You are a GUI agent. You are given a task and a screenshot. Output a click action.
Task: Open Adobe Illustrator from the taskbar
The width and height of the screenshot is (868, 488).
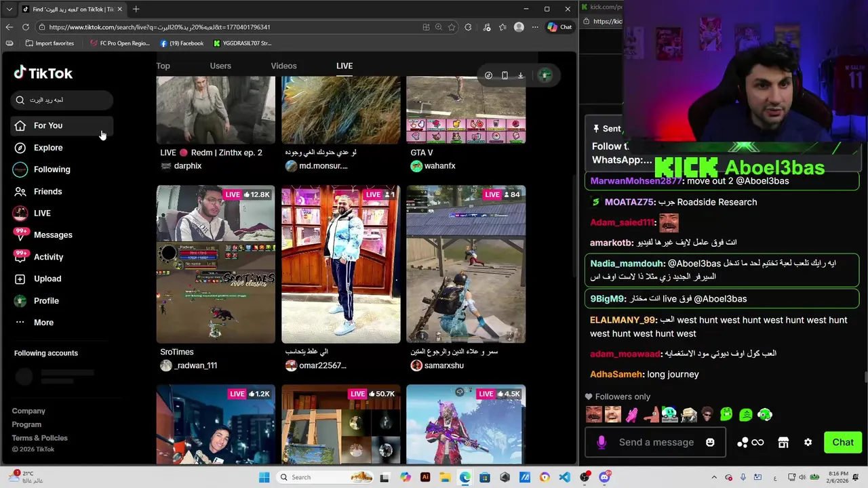click(x=425, y=477)
